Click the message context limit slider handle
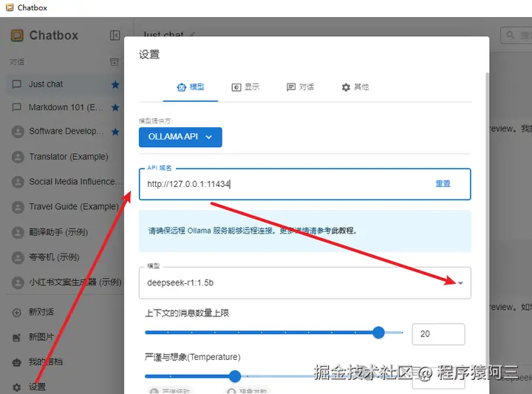This screenshot has height=394, width=532. (378, 333)
